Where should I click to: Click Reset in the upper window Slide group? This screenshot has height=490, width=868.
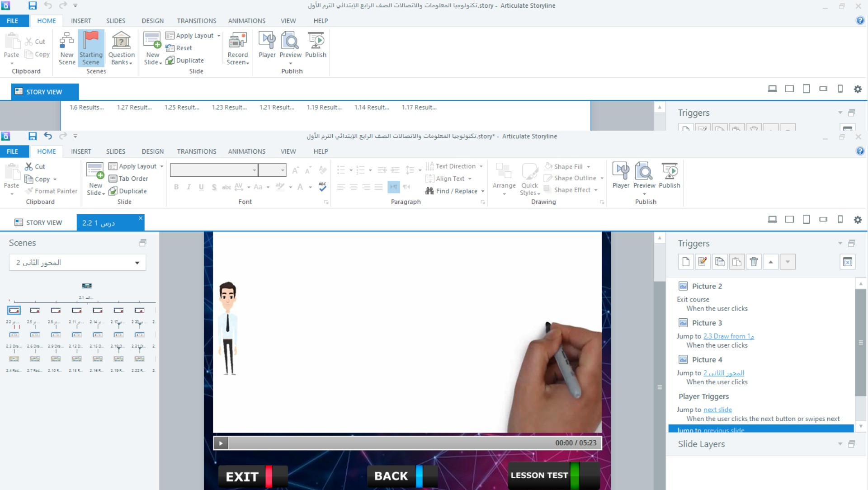pos(179,48)
